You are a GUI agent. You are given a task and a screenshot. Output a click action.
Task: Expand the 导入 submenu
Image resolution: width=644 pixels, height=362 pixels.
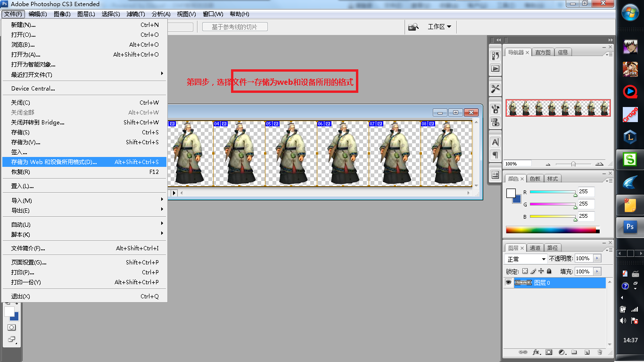[84, 200]
